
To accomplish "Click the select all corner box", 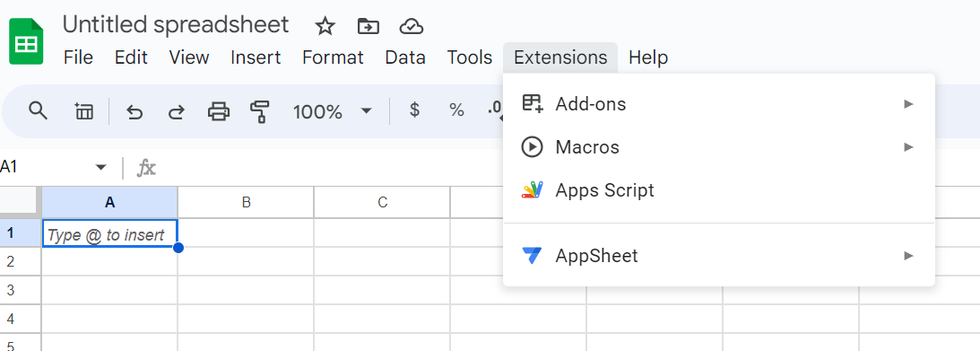I will [x=20, y=202].
